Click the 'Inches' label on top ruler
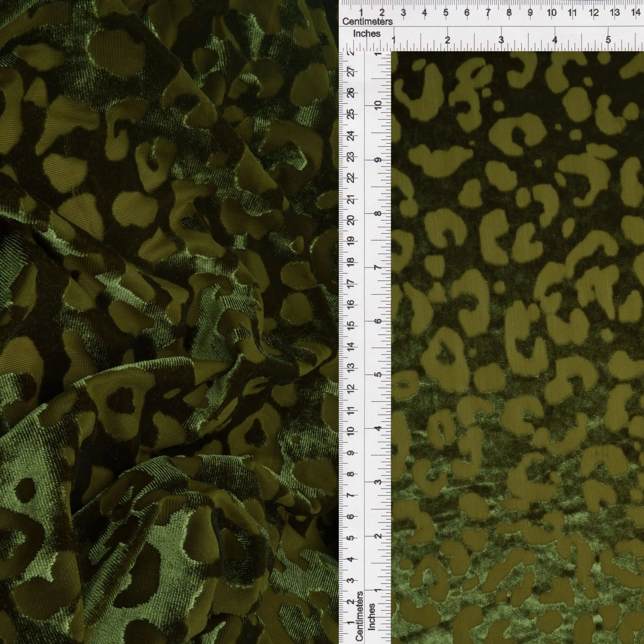This screenshot has width=644, height=644. tap(367, 34)
